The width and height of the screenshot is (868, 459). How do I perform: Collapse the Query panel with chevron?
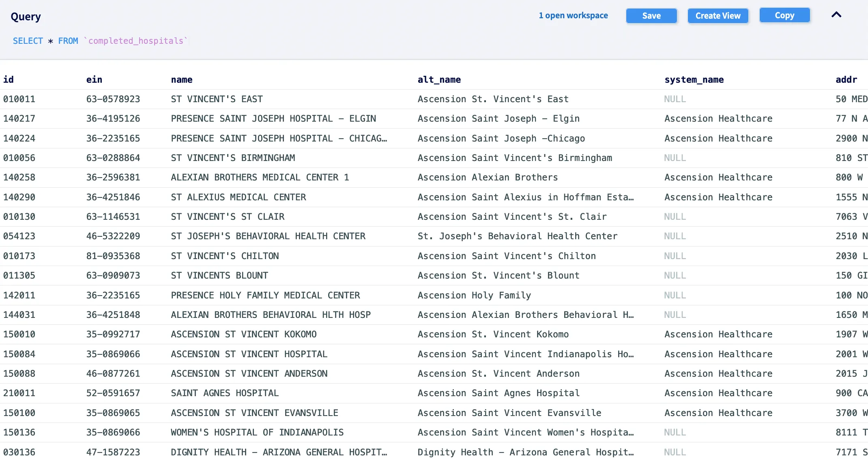[836, 15]
